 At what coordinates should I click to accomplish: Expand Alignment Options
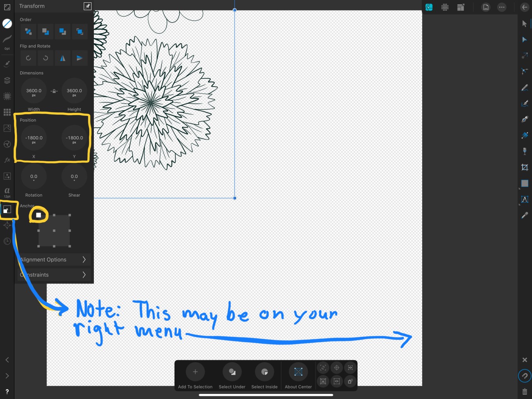[54, 260]
